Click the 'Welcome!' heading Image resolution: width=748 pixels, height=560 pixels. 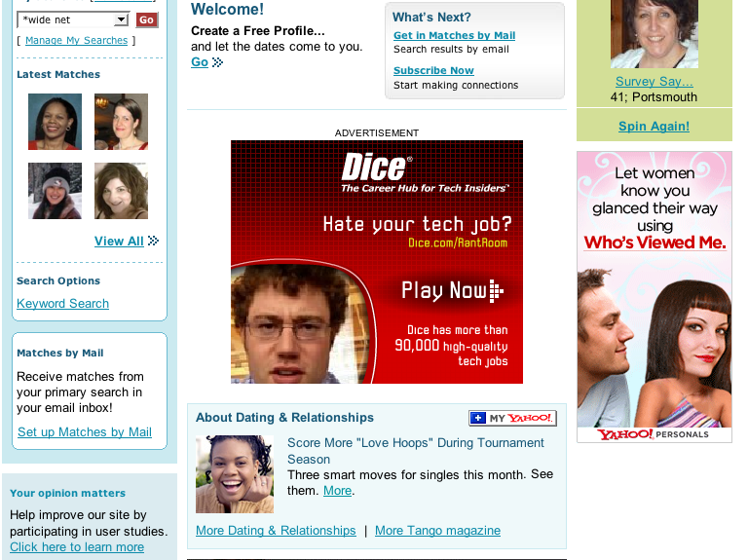(227, 9)
